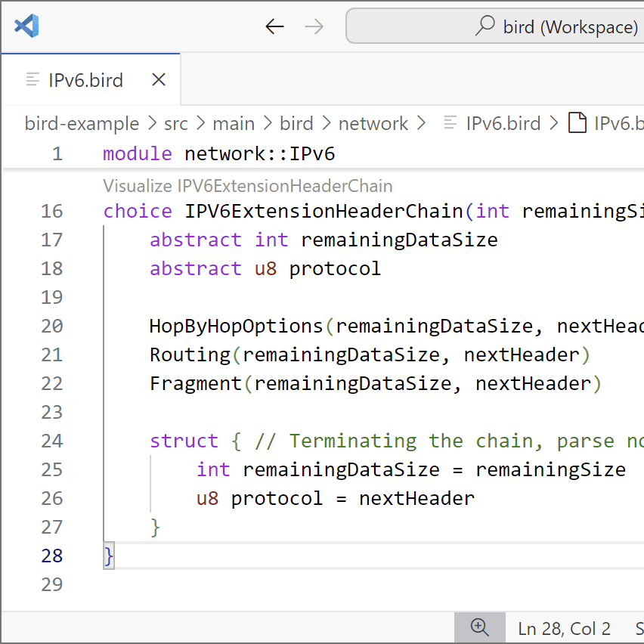Open the main folder breadcrumb dropdown

pyautogui.click(x=234, y=123)
